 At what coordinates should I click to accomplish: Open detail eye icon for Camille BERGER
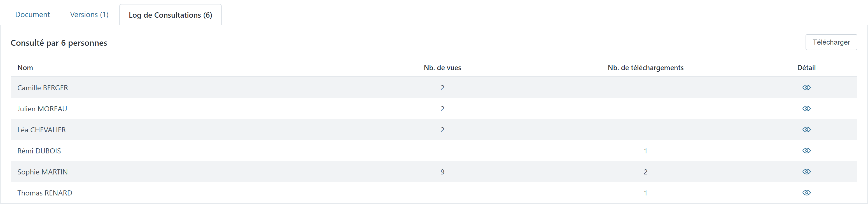click(806, 87)
